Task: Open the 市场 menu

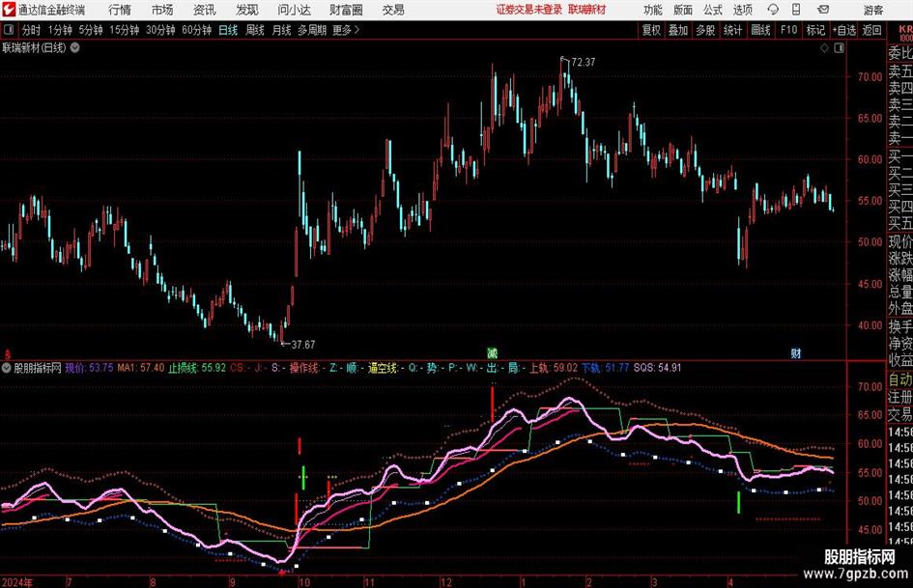Action: tap(162, 10)
